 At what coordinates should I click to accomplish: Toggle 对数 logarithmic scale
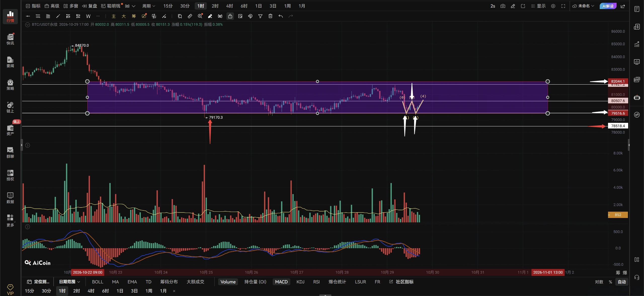pyautogui.click(x=599, y=282)
